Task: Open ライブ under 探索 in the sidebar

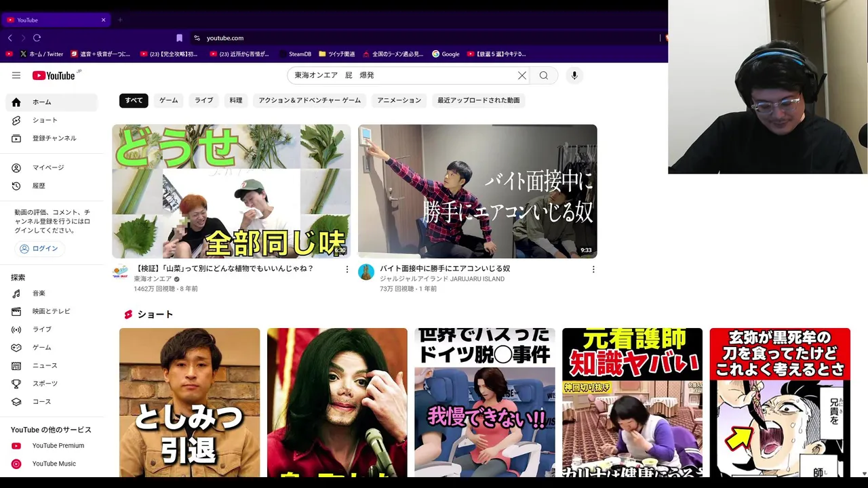Action: (52, 329)
